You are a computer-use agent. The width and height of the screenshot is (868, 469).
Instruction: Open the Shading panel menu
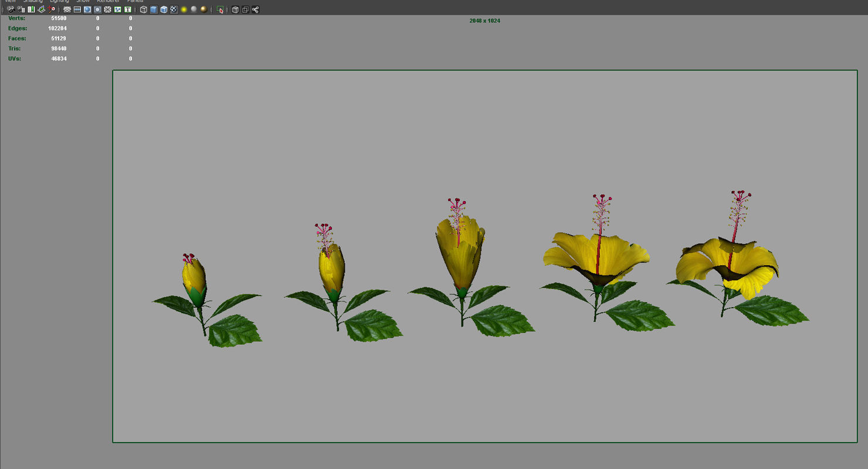(33, 1)
